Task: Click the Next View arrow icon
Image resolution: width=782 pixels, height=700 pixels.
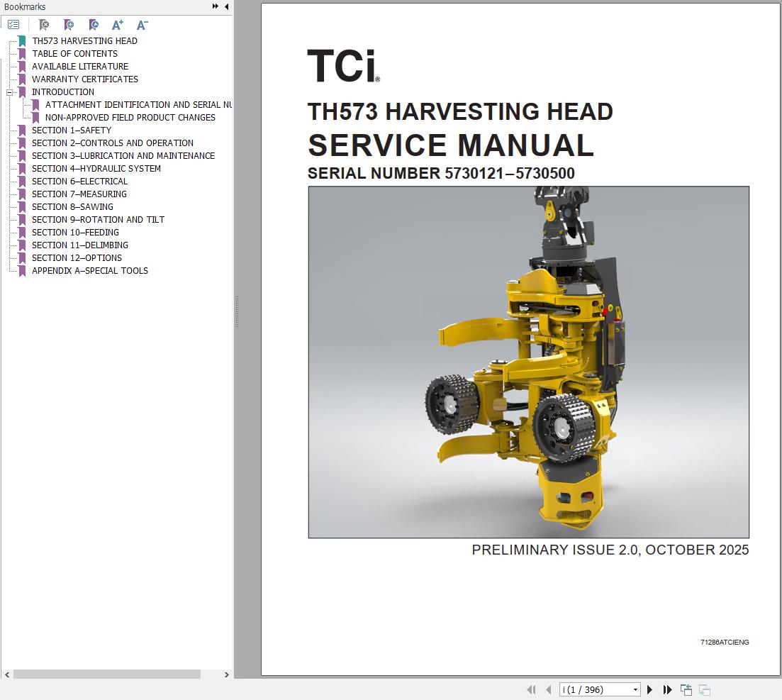Action: 704,689
